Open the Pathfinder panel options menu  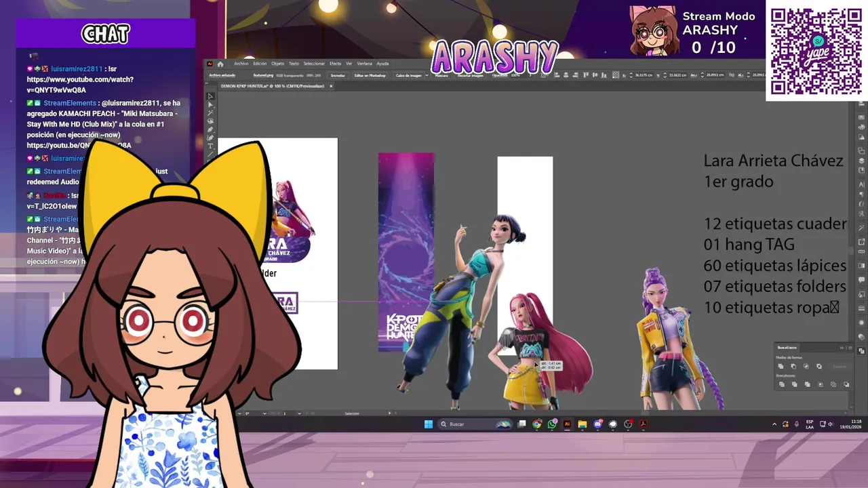tap(850, 348)
